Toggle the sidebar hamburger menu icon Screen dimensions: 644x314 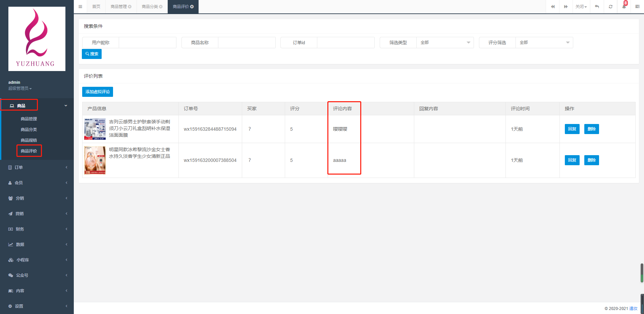pyautogui.click(x=80, y=7)
